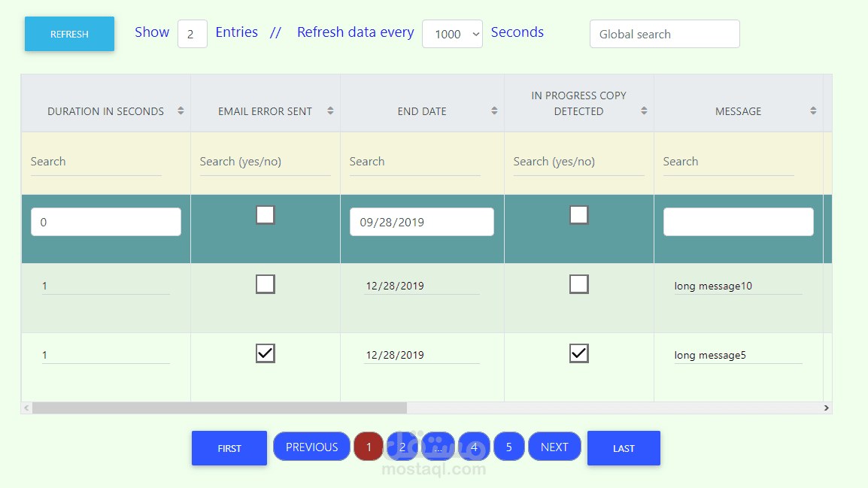Image resolution: width=868 pixels, height=488 pixels.
Task: Check In Progress Copy for long message10
Action: (x=578, y=284)
